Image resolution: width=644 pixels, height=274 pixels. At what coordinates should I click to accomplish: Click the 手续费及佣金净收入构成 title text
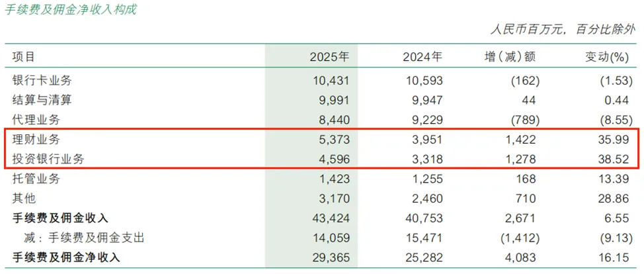(71, 9)
